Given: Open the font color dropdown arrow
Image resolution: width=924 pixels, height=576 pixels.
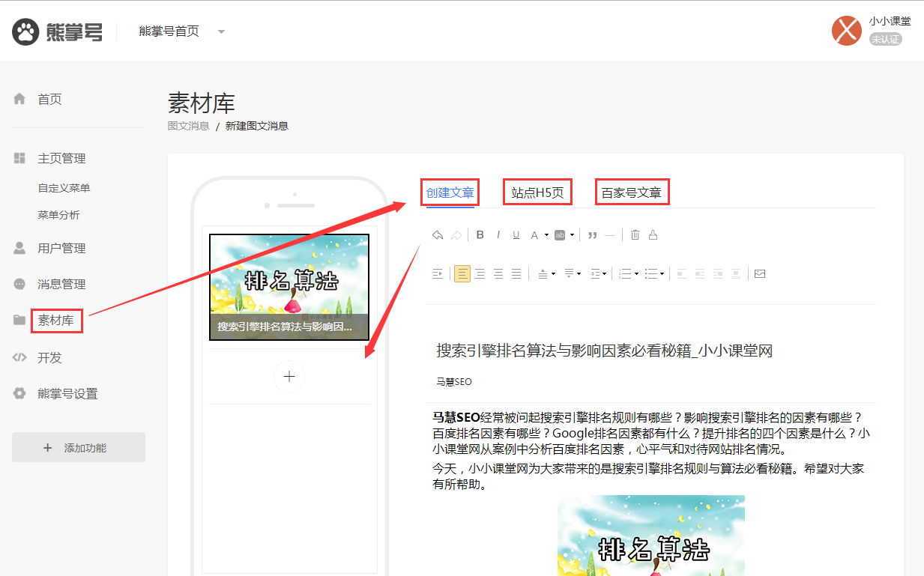Looking at the screenshot, I should coord(546,235).
